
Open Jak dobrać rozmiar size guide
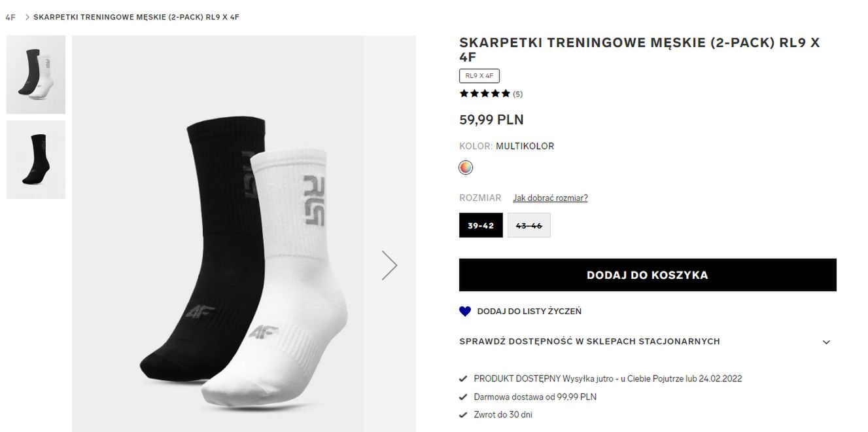(550, 198)
